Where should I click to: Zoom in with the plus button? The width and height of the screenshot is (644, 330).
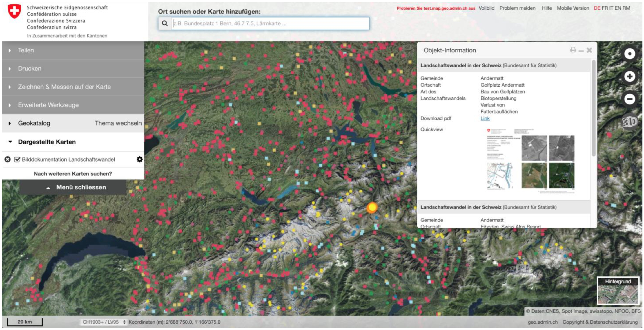tap(629, 76)
